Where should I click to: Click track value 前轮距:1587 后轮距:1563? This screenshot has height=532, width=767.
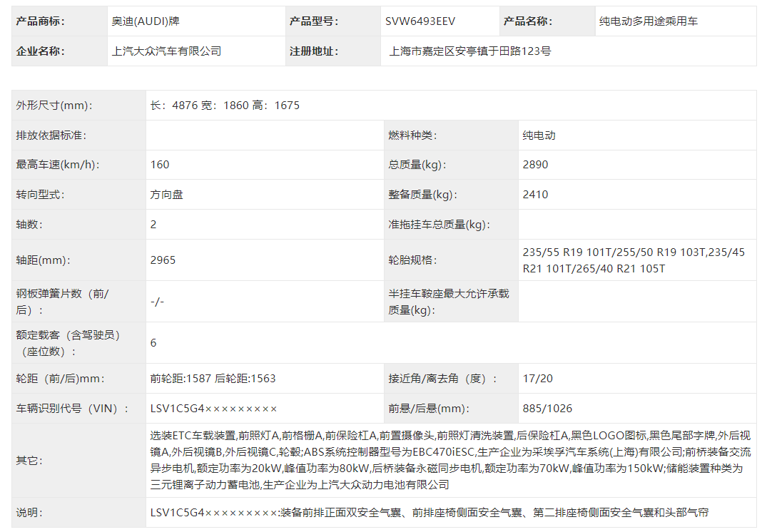pyautogui.click(x=213, y=379)
